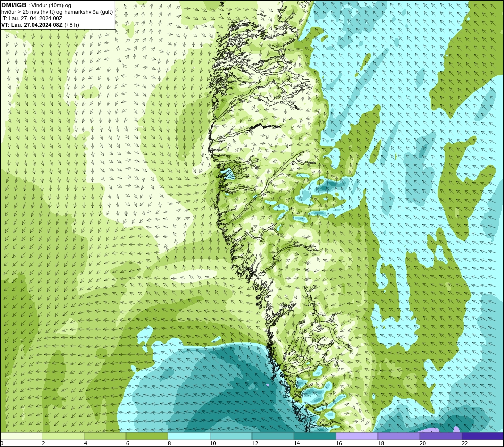Click the legend scale label 16
504x447 pixels.
[339, 443]
